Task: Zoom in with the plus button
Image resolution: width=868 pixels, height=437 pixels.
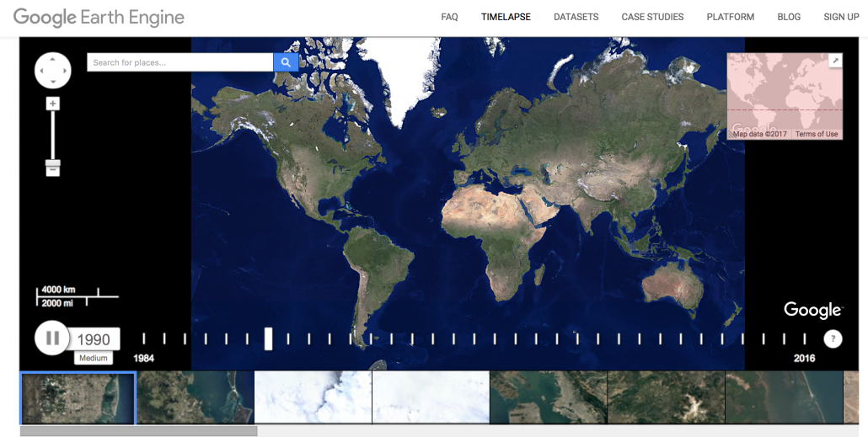Action: click(52, 104)
